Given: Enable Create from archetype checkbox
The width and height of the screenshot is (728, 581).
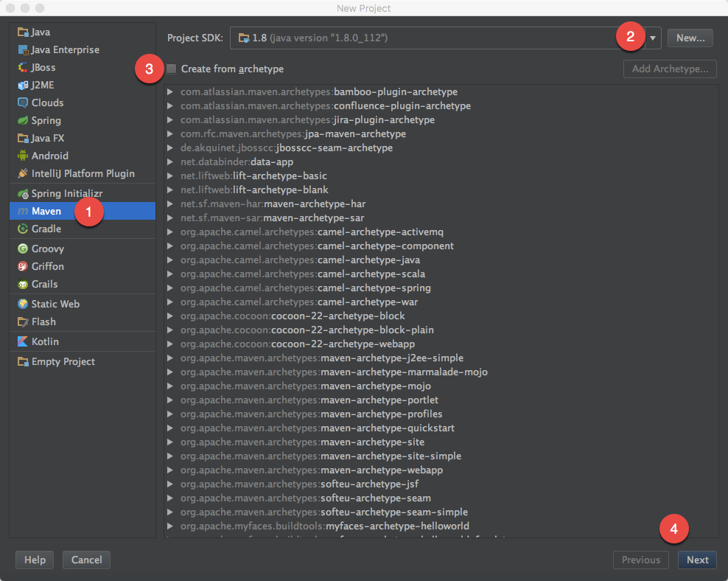Looking at the screenshot, I should (172, 69).
